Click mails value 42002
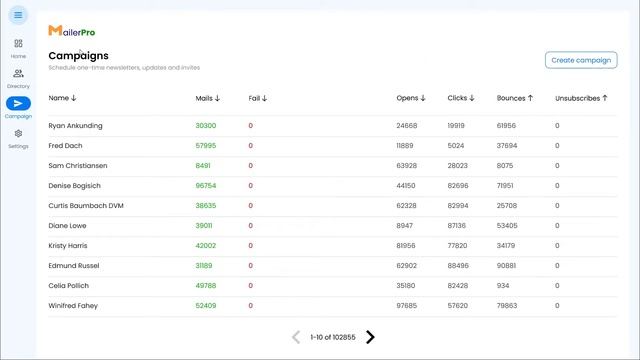 coord(206,246)
